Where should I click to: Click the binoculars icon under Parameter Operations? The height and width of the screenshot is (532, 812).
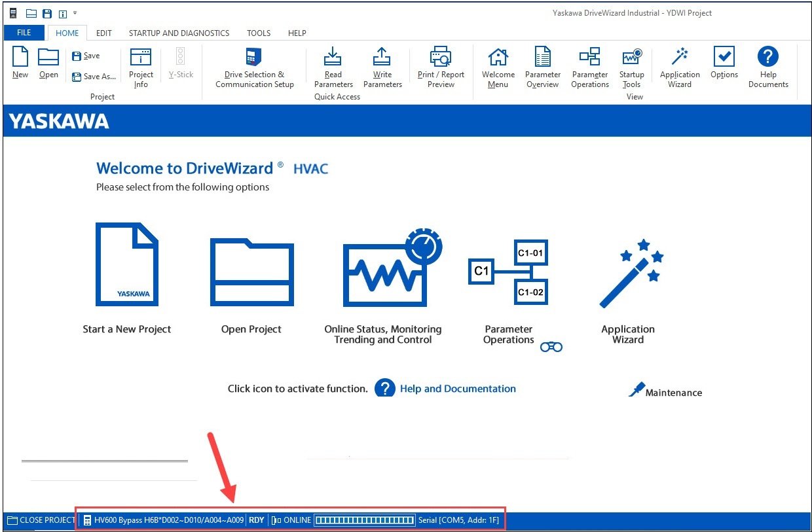(551, 347)
